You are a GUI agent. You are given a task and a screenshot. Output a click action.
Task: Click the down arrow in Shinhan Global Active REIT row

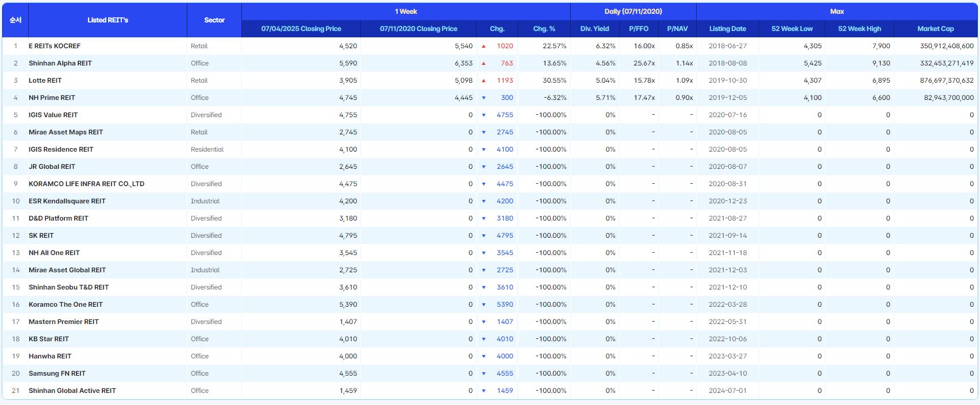pos(484,391)
